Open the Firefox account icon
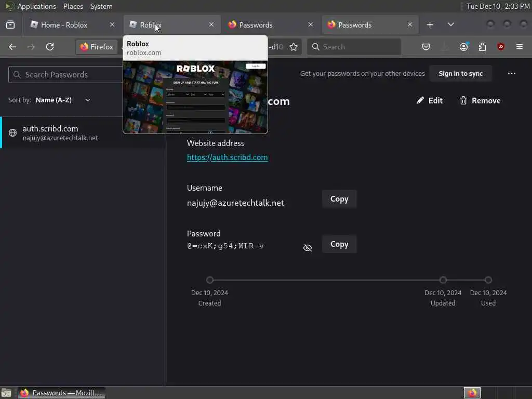 463,47
